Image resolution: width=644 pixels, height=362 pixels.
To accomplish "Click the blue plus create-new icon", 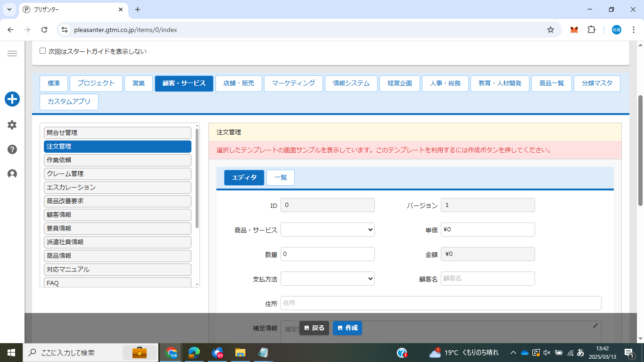I will pyautogui.click(x=12, y=99).
